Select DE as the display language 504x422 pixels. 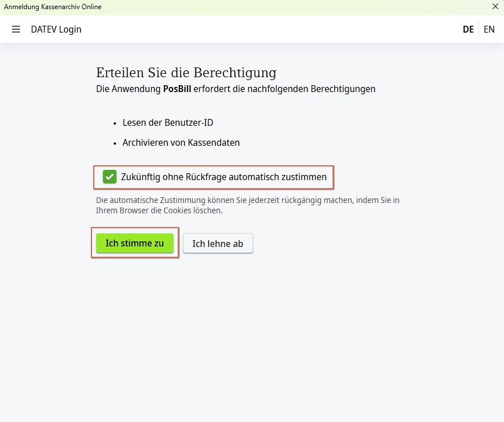(468, 29)
